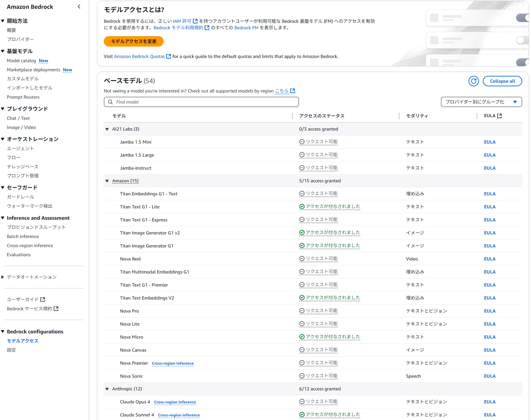Click the Video modality cell for Nova Reel
This screenshot has width=531, height=420.
click(x=412, y=259)
